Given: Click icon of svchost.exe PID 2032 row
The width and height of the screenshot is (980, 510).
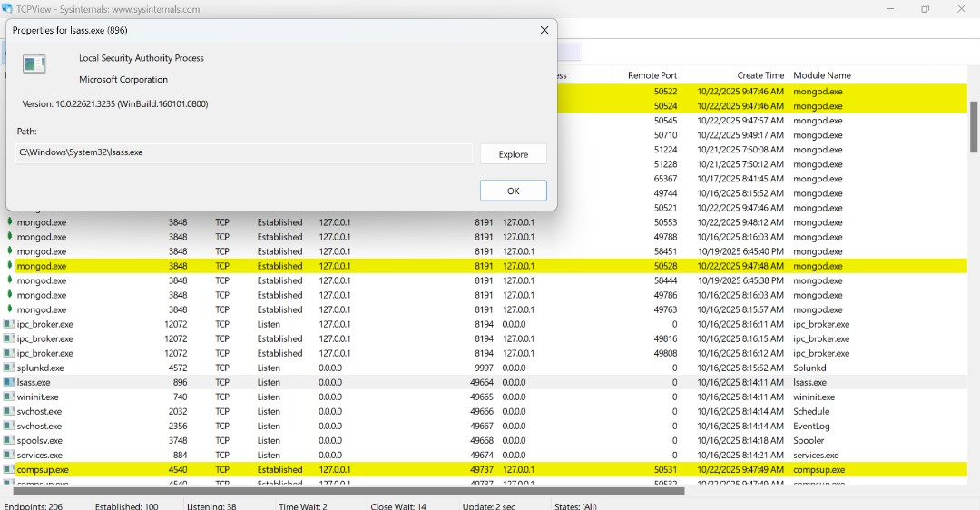Looking at the screenshot, I should click(9, 411).
